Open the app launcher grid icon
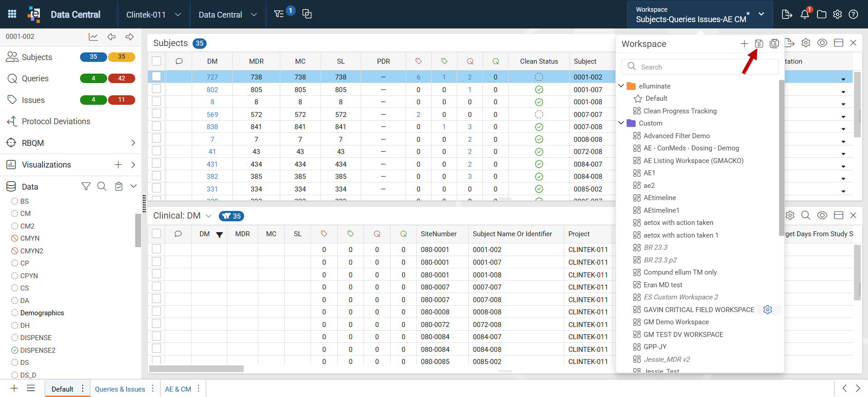Viewport: 868px width, 397px height. pyautogui.click(x=12, y=14)
